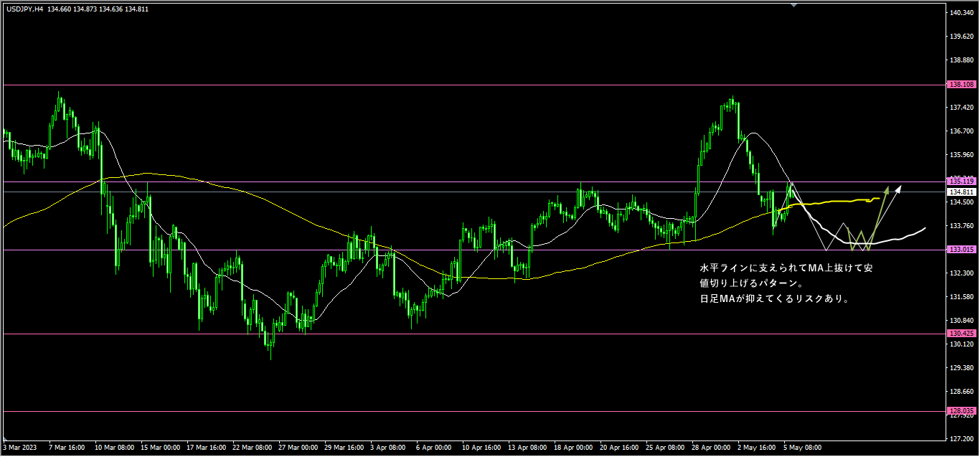The image size is (980, 457).
Task: Click the olive green forecast arrow head
Action: pyautogui.click(x=887, y=189)
